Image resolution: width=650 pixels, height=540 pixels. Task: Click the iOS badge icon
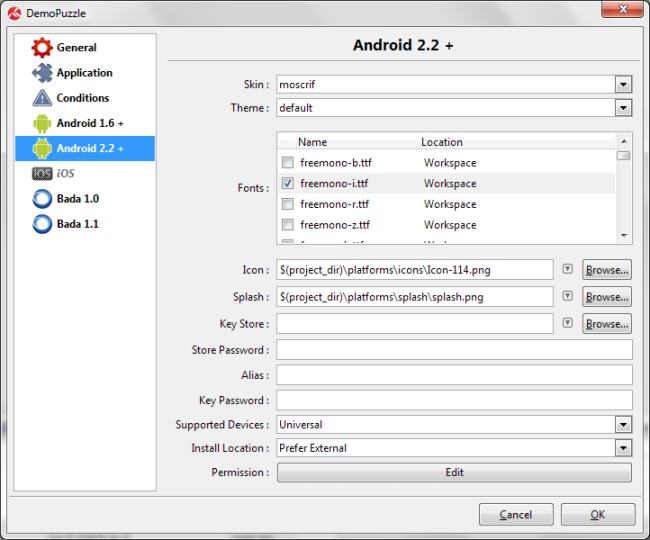tap(42, 174)
